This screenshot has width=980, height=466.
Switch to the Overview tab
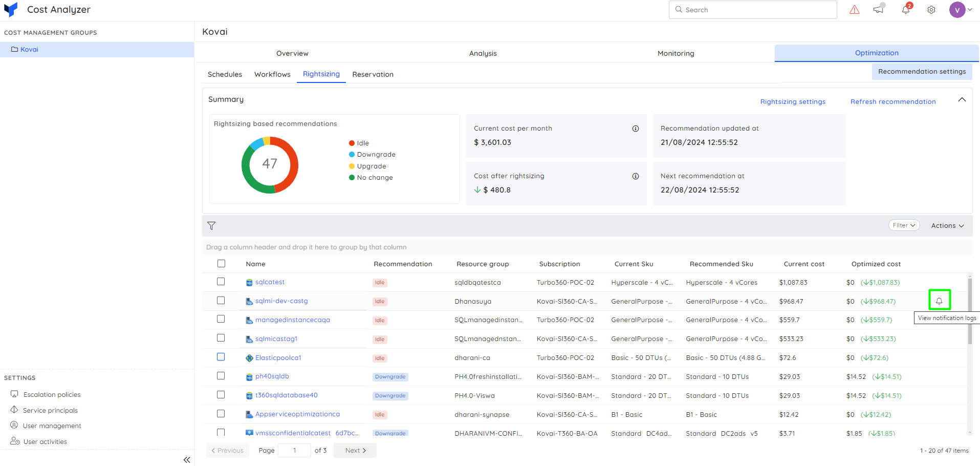pos(292,53)
